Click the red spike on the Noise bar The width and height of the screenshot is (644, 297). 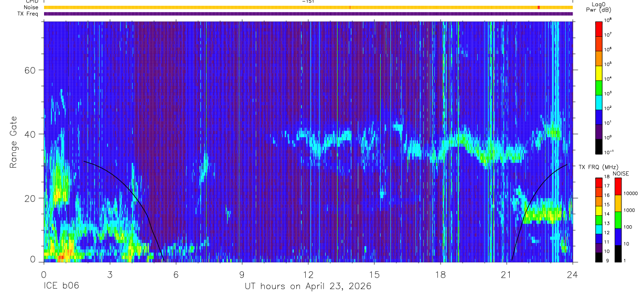pyautogui.click(x=539, y=7)
